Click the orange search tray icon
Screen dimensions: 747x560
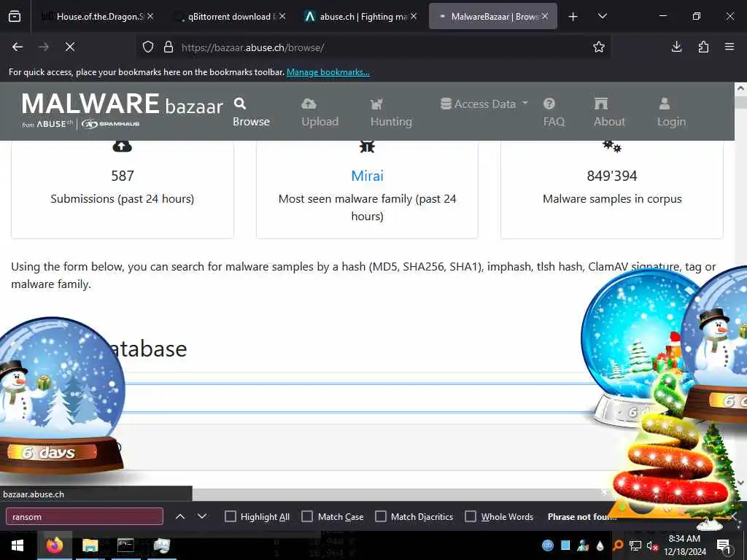click(618, 545)
